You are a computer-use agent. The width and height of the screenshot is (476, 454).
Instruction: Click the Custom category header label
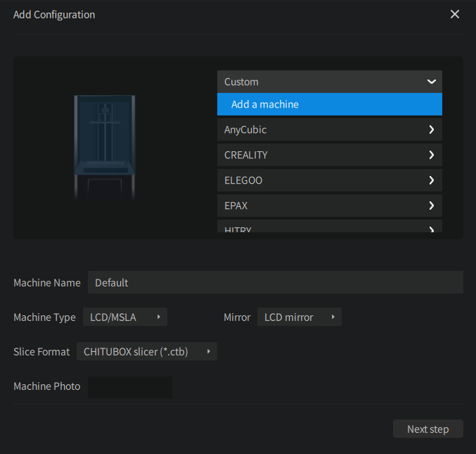coord(241,82)
